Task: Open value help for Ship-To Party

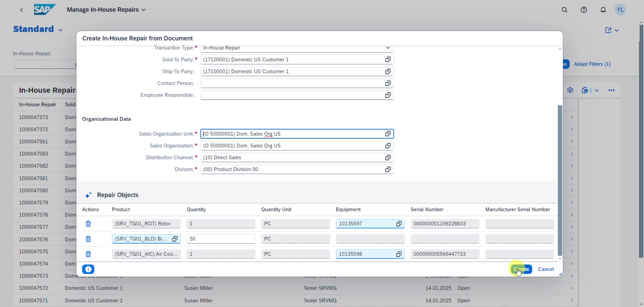Action: (x=388, y=71)
